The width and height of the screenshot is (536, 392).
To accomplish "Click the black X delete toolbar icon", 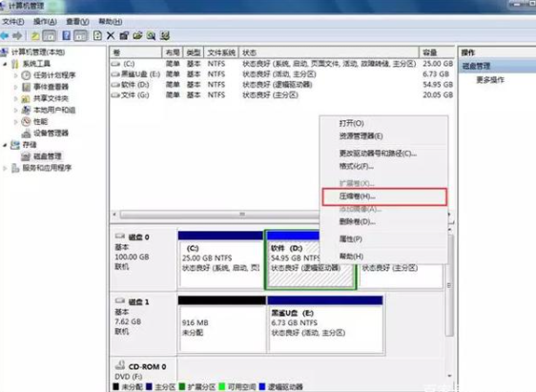I will coord(111,35).
